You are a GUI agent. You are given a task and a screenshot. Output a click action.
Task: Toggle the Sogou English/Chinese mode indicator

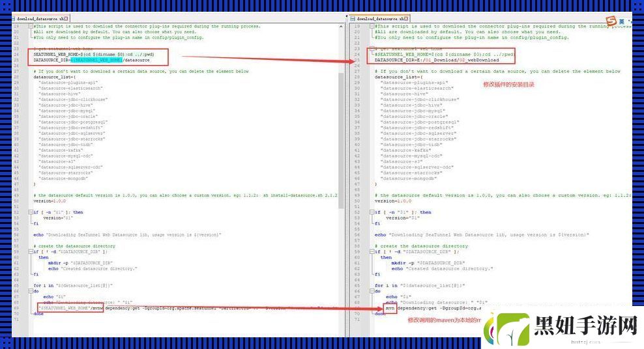[x=622, y=21]
